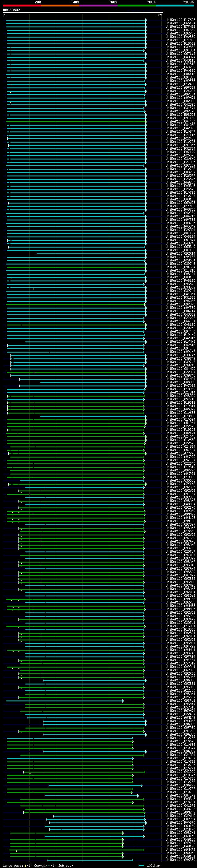The height and width of the screenshot is (868, 197).
Task: Select hit label UniRef100_B7FHB2
Action: 180,26
